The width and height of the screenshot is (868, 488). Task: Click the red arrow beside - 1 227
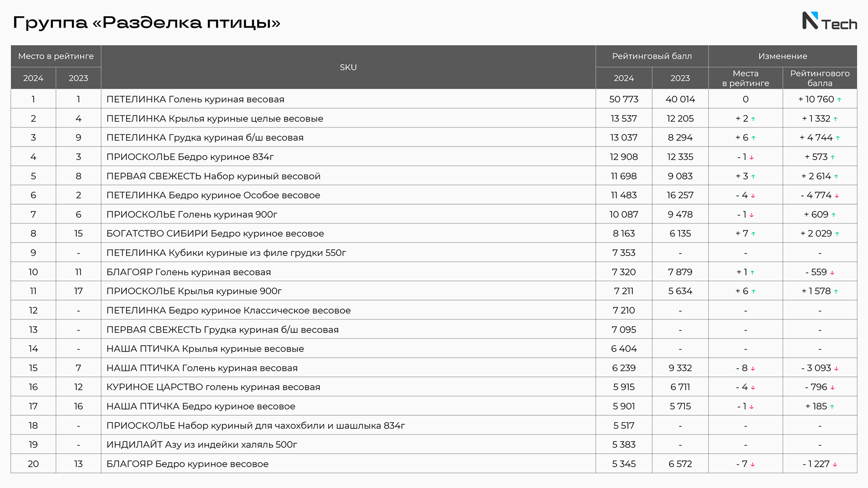(835, 465)
